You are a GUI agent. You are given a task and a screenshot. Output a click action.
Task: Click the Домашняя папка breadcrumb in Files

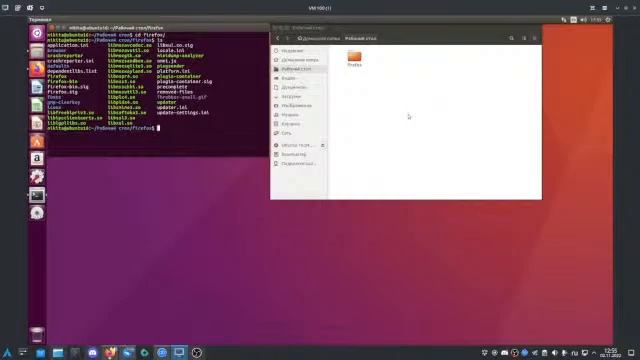coord(319,38)
